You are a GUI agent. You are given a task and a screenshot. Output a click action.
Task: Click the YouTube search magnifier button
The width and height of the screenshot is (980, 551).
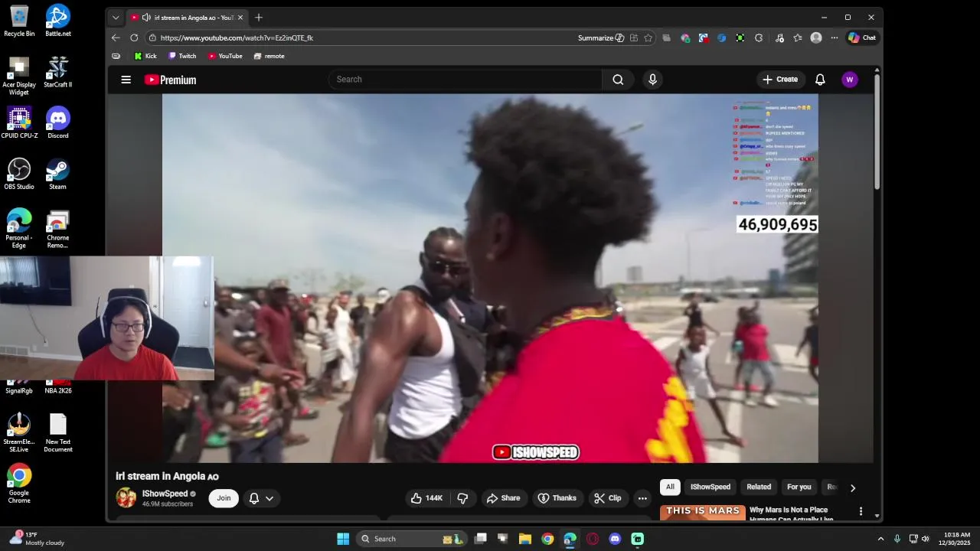(x=618, y=80)
